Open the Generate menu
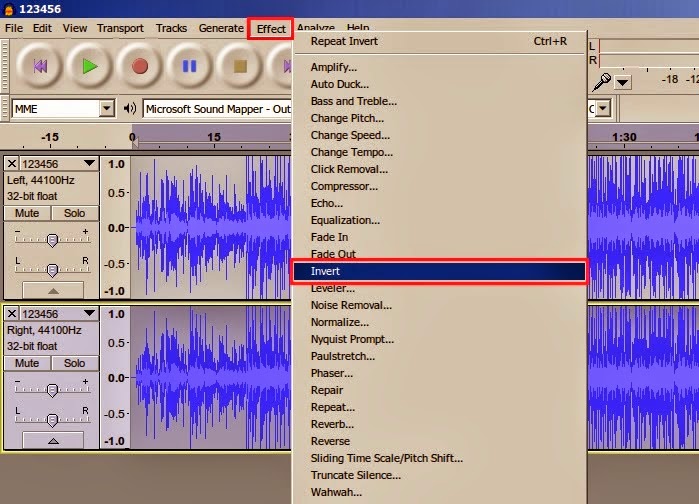This screenshot has width=699, height=504. coord(221,28)
